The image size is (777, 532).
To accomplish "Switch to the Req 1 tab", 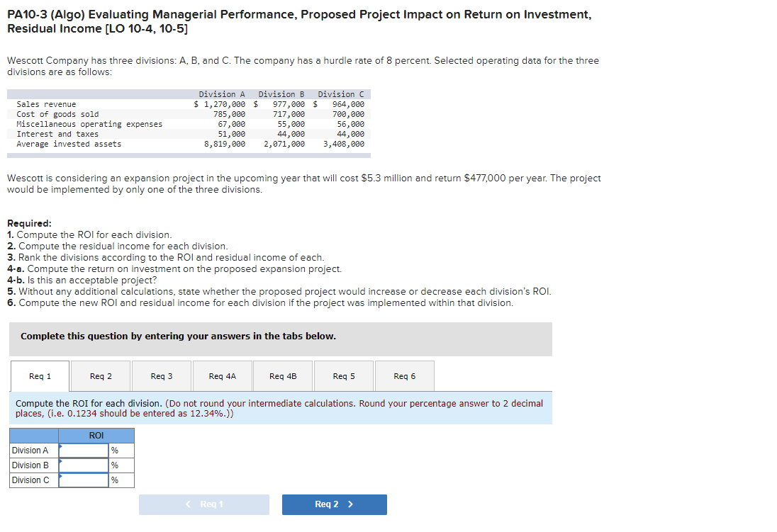I will 40,376.
